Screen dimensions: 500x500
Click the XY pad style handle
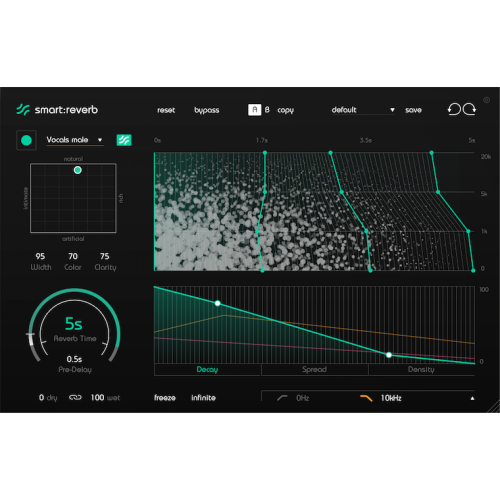[x=78, y=170]
